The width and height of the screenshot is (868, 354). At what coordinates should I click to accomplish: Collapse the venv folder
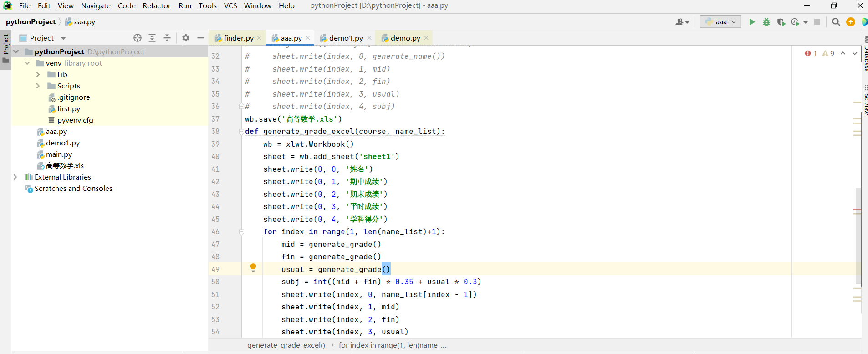pyautogui.click(x=27, y=63)
